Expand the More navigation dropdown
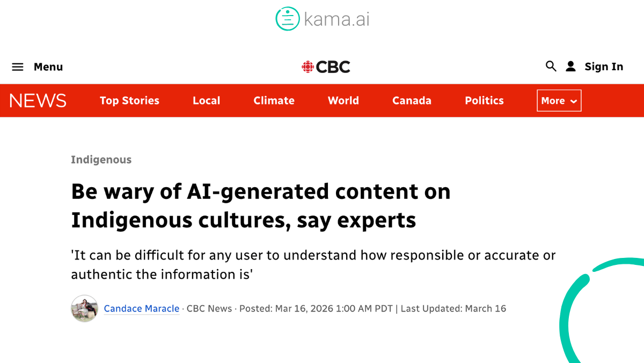This screenshot has width=644, height=363. [559, 100]
